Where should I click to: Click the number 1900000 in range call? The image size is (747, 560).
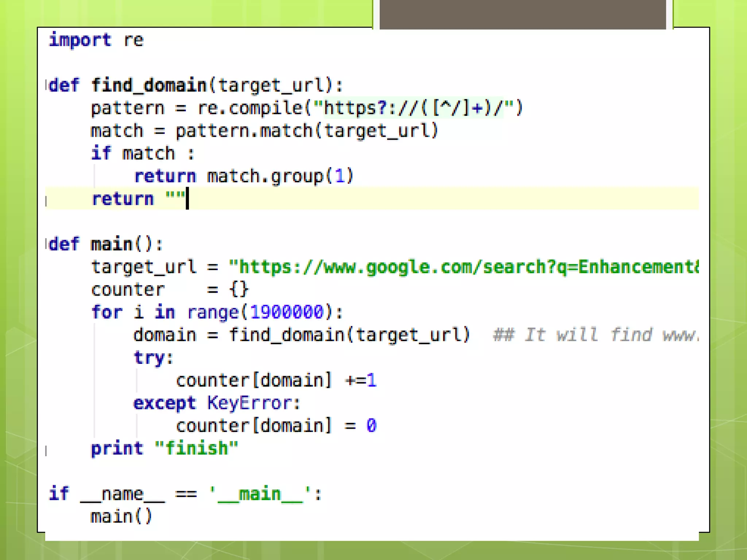pyautogui.click(x=287, y=312)
